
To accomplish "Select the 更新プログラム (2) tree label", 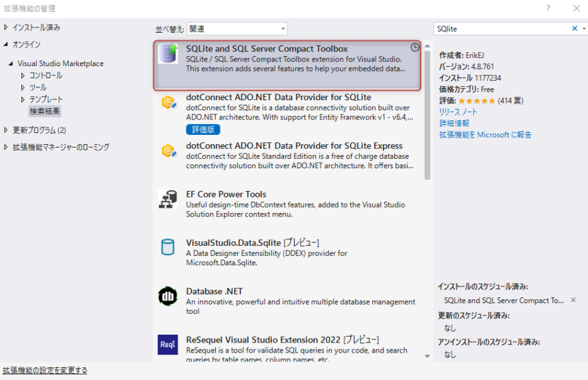I will click(x=39, y=130).
